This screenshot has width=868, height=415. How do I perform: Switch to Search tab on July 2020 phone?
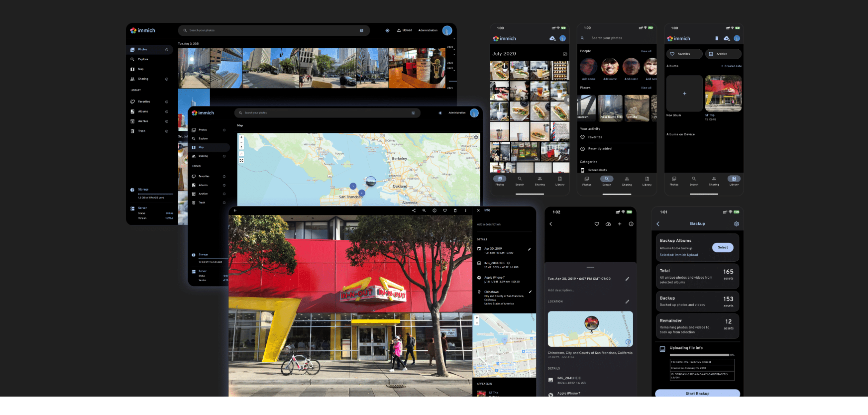tap(520, 181)
